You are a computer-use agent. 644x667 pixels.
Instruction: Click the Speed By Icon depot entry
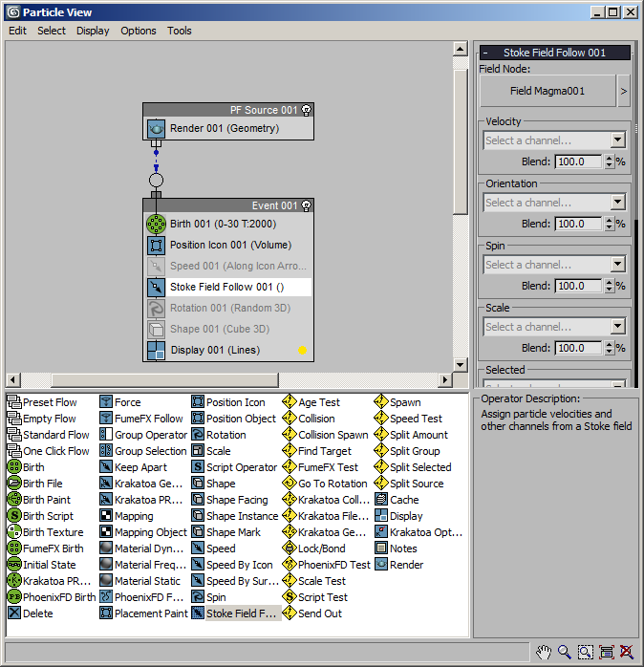coord(232,565)
